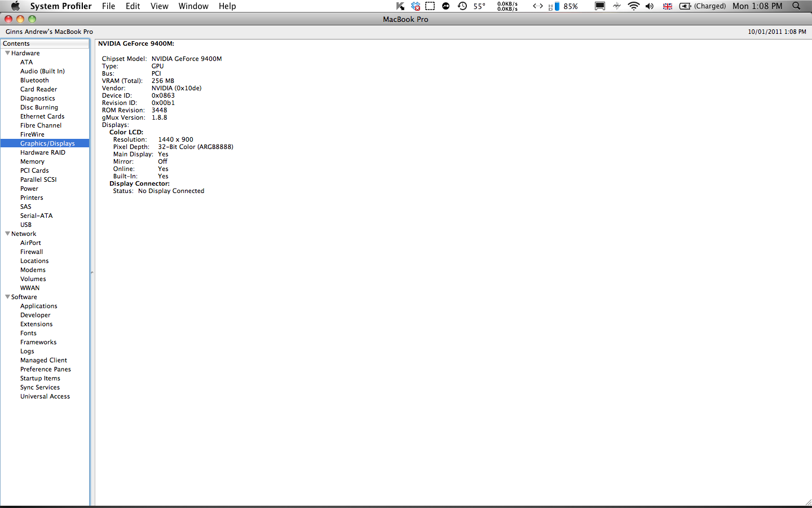Image resolution: width=812 pixels, height=508 pixels.
Task: Open the Edit menu
Action: click(x=133, y=6)
